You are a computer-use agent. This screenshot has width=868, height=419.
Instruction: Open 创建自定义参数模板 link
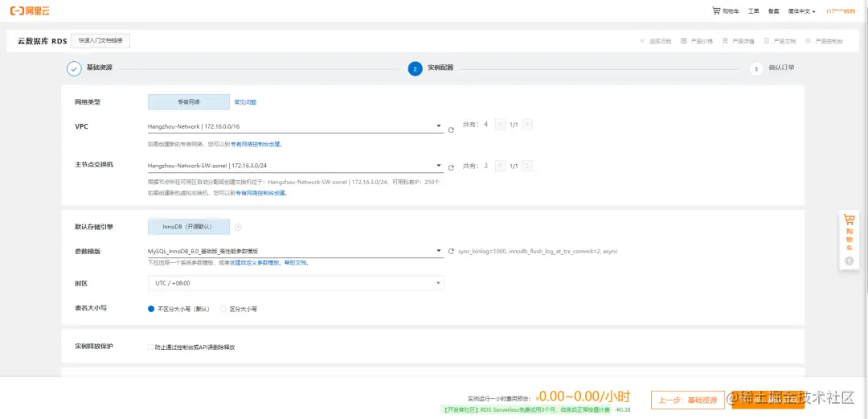pos(255,263)
